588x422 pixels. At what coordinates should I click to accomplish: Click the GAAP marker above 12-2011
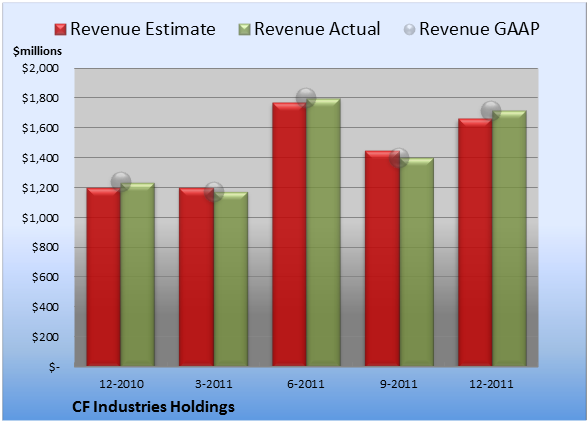(x=491, y=111)
